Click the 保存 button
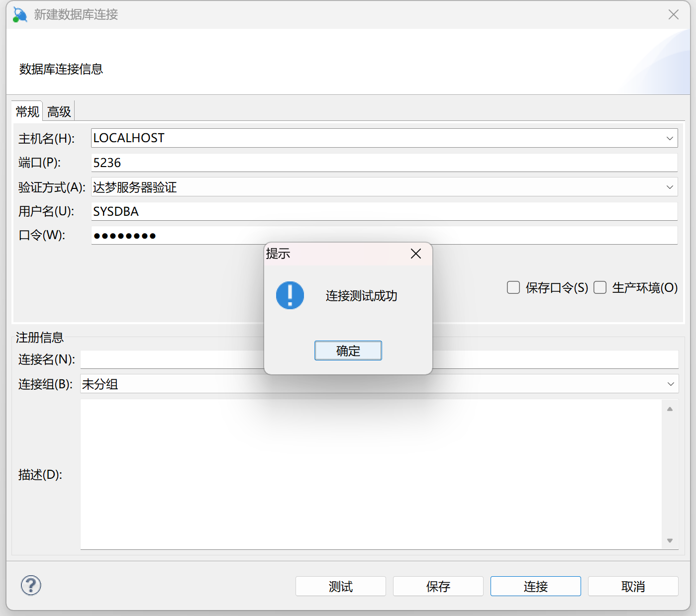 [438, 586]
